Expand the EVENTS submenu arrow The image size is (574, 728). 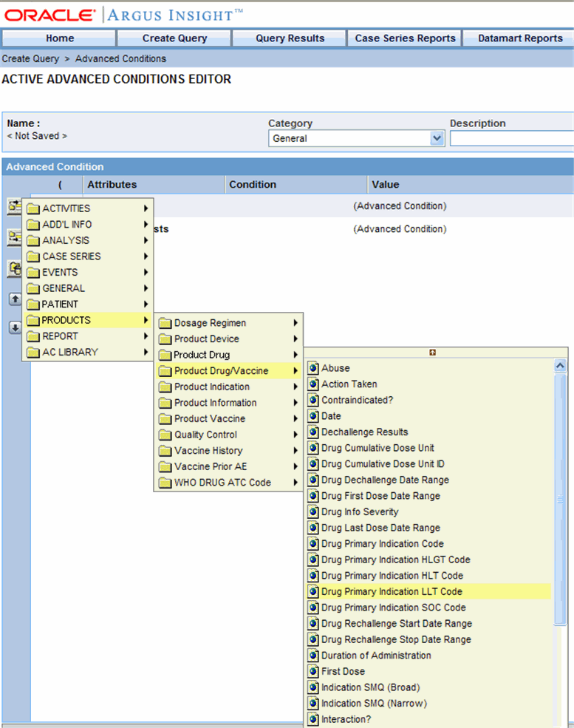[x=146, y=272]
